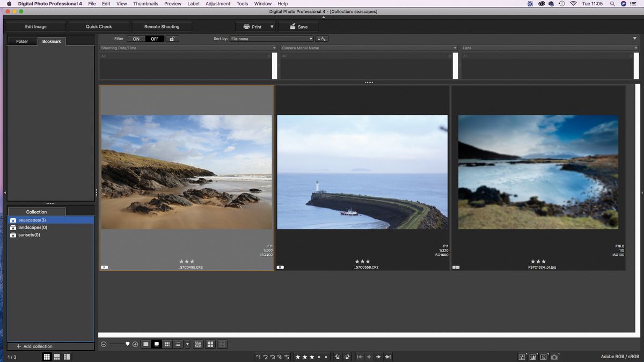Viewport: 644px width, 362px height.
Task: Zoom in thumbnails with the plus icon
Action: click(x=135, y=344)
